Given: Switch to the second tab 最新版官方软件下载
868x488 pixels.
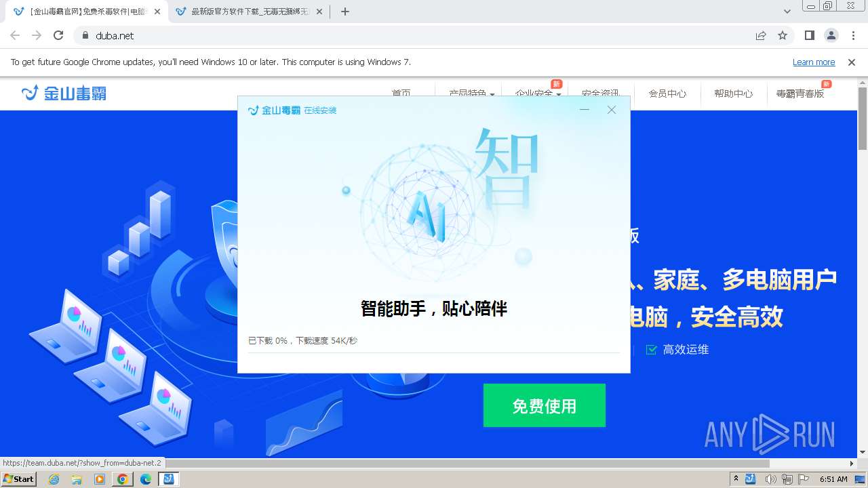Looking at the screenshot, I should [x=248, y=12].
